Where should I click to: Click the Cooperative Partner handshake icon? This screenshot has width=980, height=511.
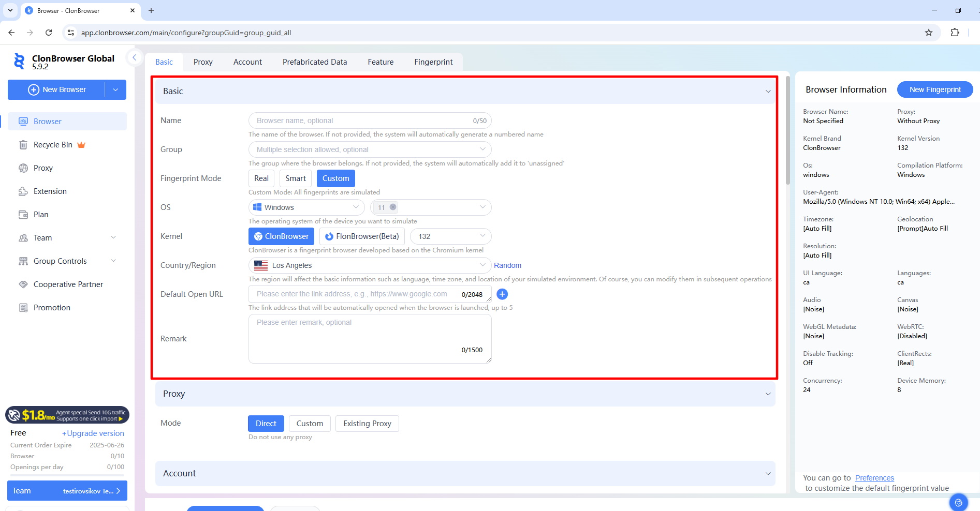(23, 284)
